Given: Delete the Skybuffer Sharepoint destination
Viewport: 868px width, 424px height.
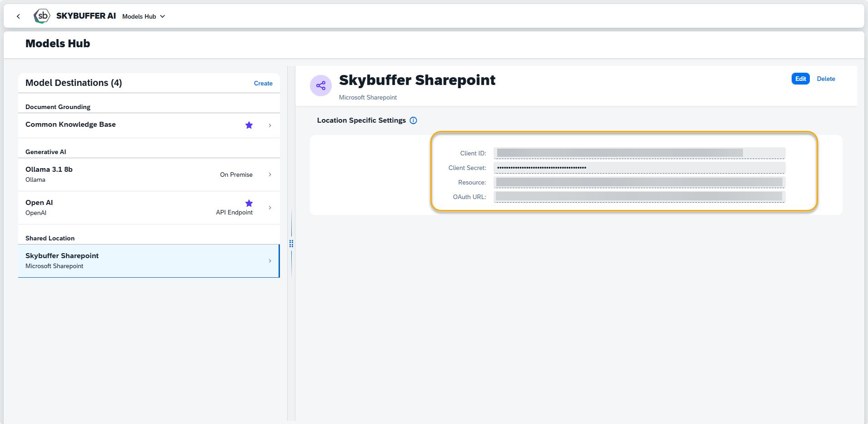Looking at the screenshot, I should click(826, 79).
